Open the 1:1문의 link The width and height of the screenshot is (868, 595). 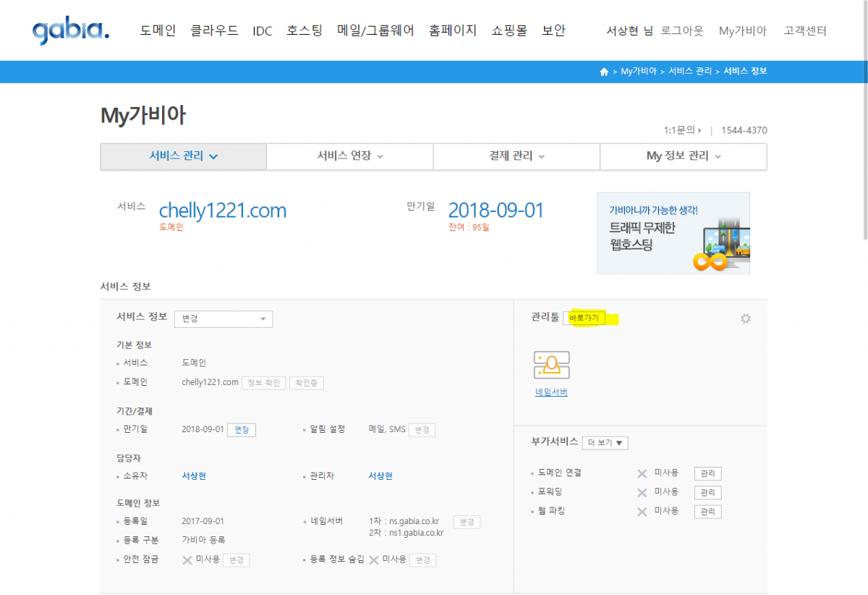coord(682,130)
